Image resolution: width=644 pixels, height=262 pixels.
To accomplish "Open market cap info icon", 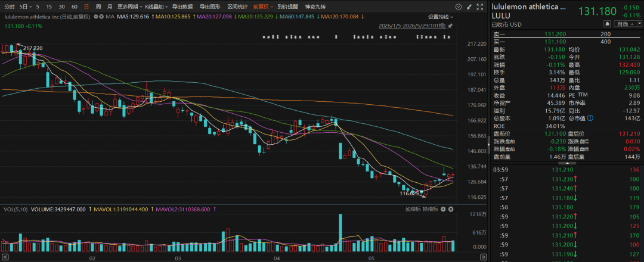I will coord(590,118).
